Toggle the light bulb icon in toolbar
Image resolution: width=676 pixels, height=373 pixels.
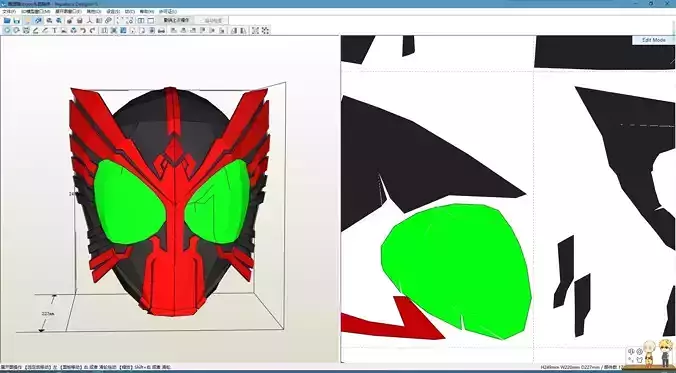pos(27,20)
